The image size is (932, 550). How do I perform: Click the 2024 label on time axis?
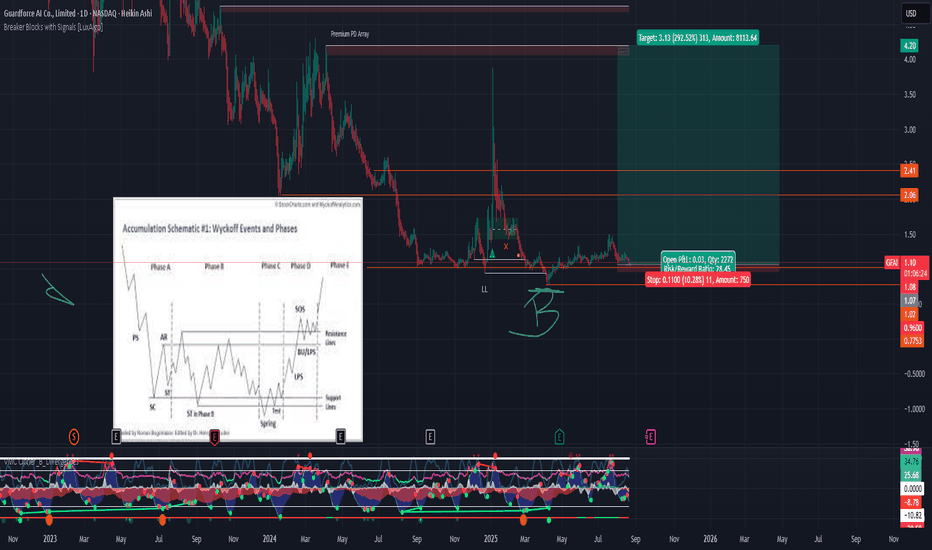[269, 539]
